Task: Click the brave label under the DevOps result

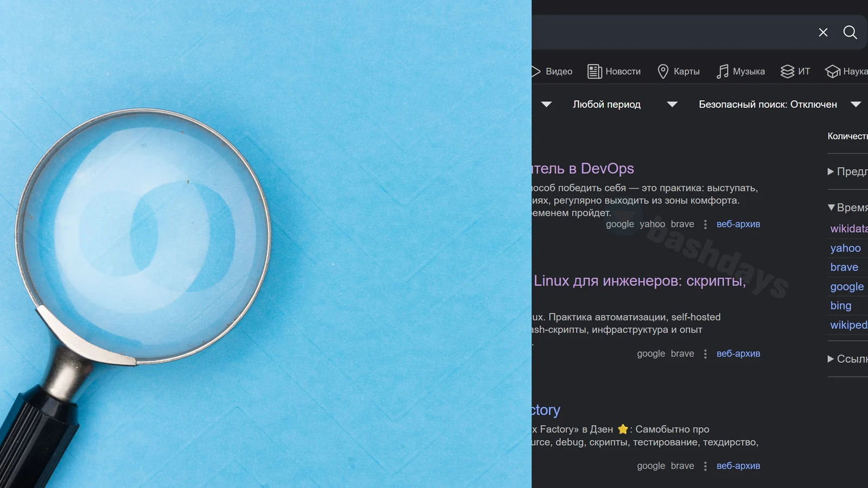Action: [682, 224]
